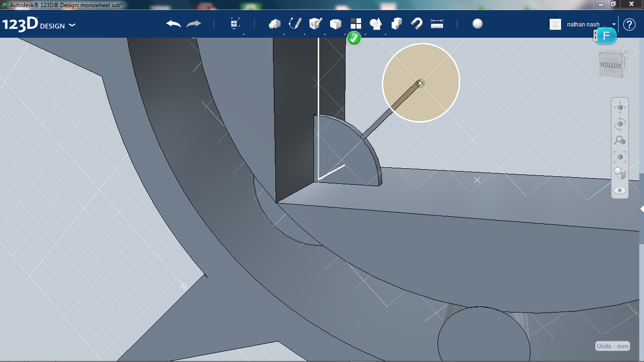Confirm with the green checkmark
This screenshot has width=644, height=362.
click(354, 38)
